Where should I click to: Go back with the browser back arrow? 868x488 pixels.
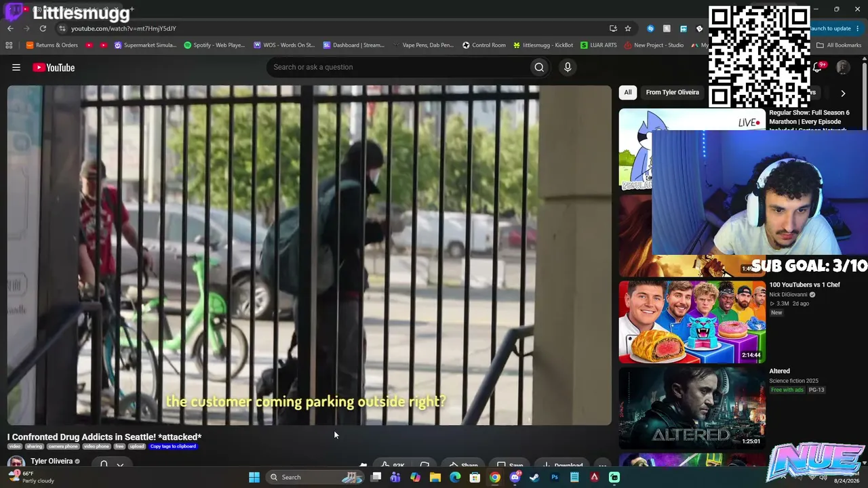(10, 28)
